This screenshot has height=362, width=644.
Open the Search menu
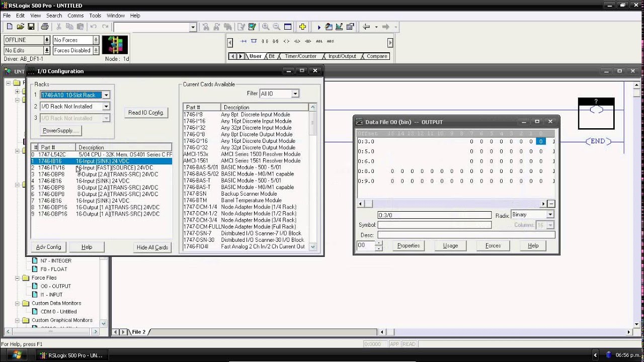click(x=54, y=16)
